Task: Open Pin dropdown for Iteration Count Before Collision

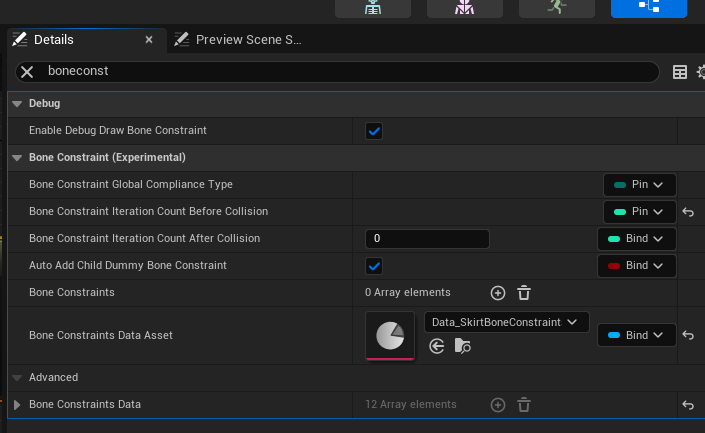Action: pyautogui.click(x=639, y=212)
